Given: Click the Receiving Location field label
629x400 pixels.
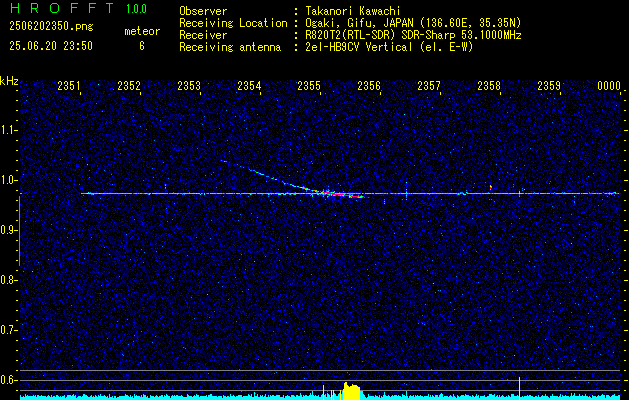Looking at the screenshot, I should (x=233, y=23).
